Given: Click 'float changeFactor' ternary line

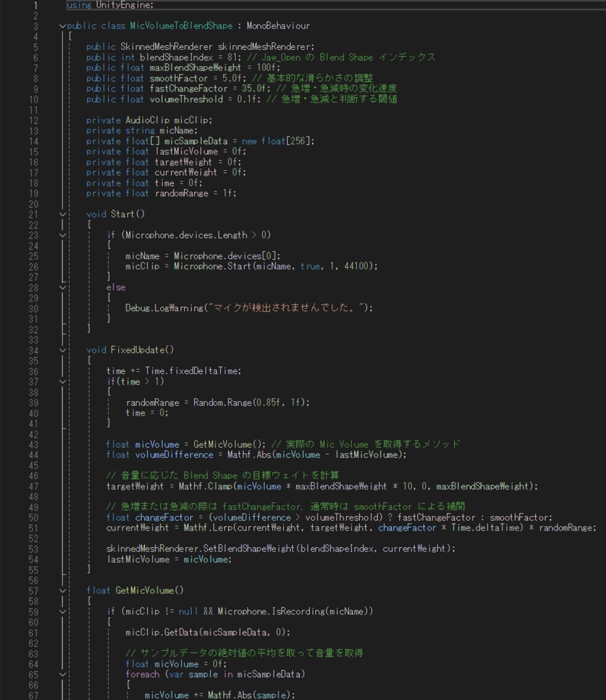Looking at the screenshot, I should point(329,517).
